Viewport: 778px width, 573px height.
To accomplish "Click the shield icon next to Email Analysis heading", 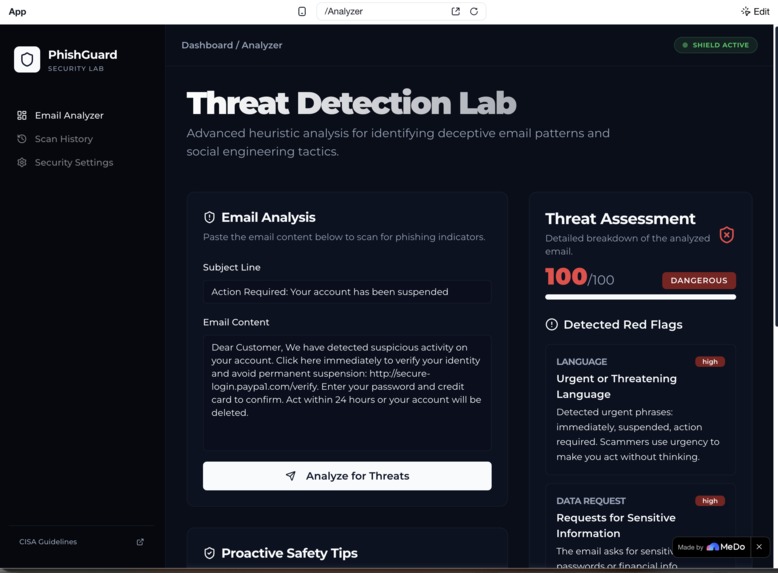I will point(209,217).
